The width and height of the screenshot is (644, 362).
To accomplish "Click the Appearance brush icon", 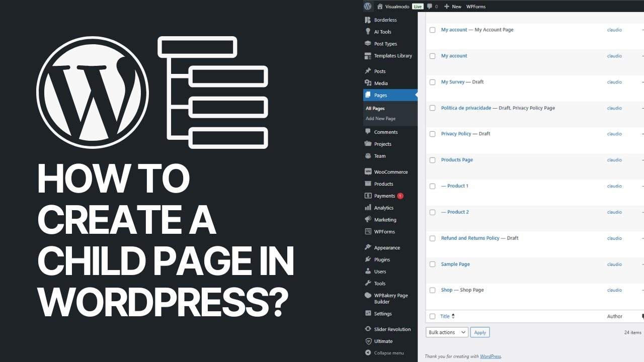I will coord(368,247).
